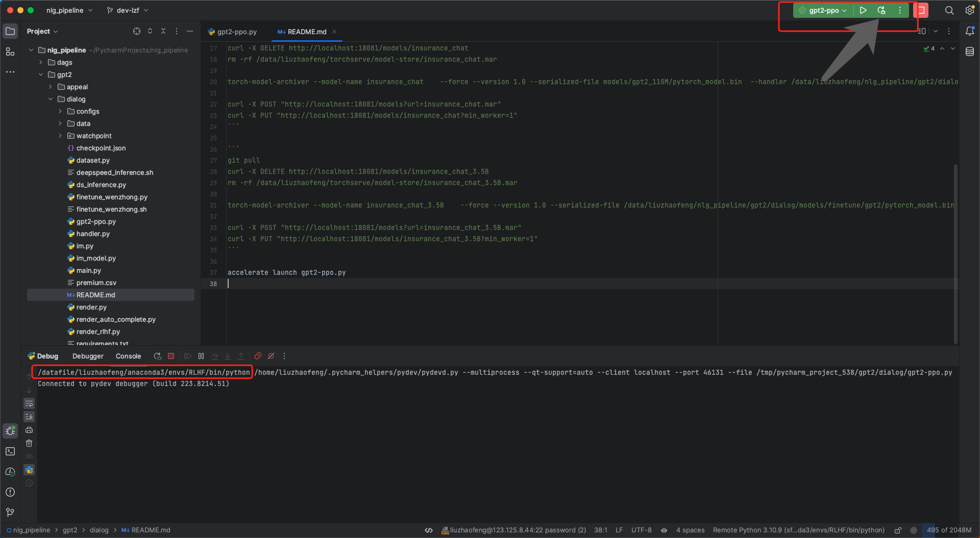Open the Terminal tool window
Screen dimensions: 980x538
(x=10, y=451)
